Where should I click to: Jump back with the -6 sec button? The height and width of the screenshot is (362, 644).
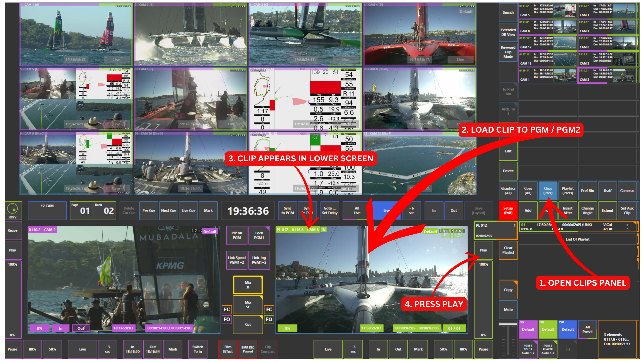coord(412,211)
